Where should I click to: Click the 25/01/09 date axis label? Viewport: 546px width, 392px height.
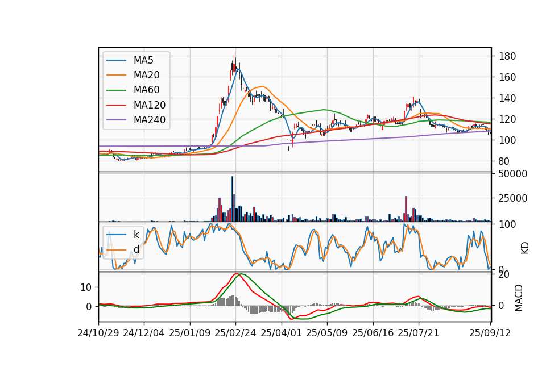coord(190,333)
